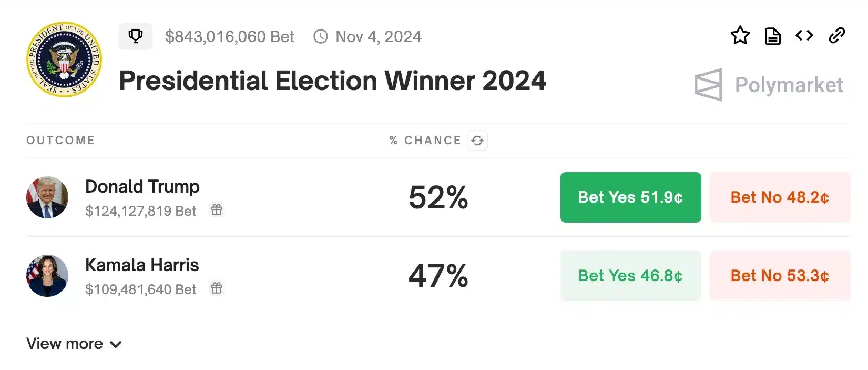The height and width of the screenshot is (370, 868).
Task: Click the star favorite icon
Action: point(740,36)
